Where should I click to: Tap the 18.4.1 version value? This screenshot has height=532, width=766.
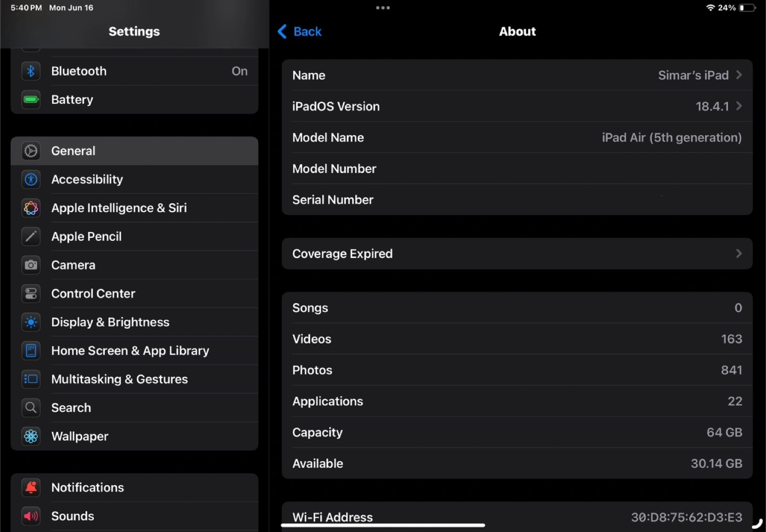tap(712, 106)
